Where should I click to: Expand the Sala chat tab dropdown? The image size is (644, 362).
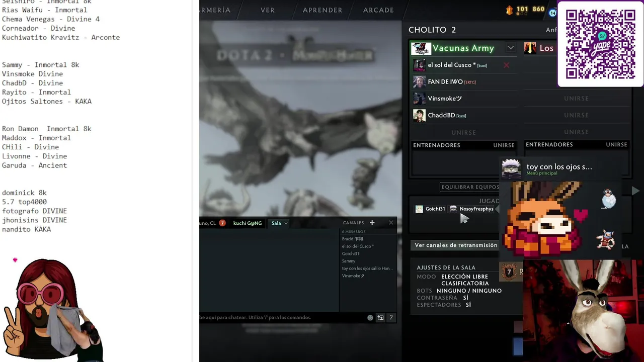pyautogui.click(x=286, y=223)
